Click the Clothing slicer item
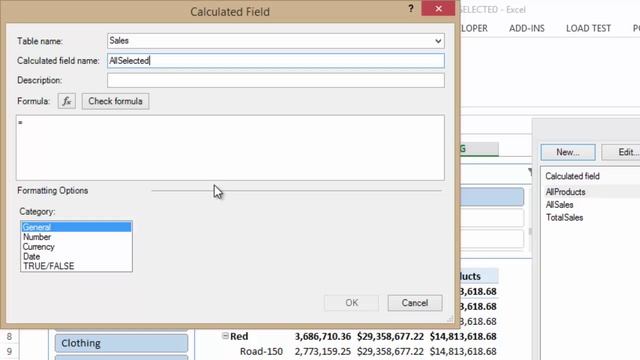 coord(122,343)
